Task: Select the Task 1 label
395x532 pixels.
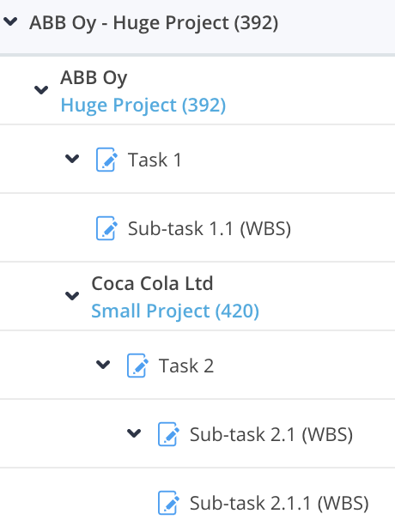Action: 155,160
